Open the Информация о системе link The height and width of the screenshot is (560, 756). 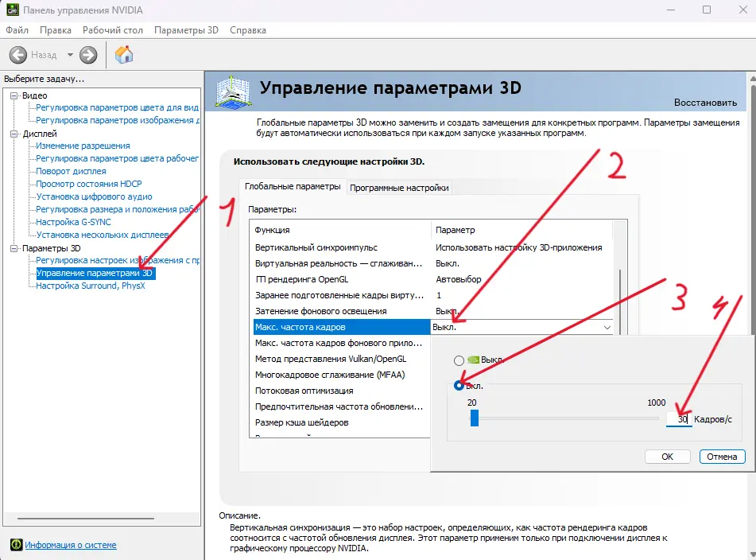(71, 545)
